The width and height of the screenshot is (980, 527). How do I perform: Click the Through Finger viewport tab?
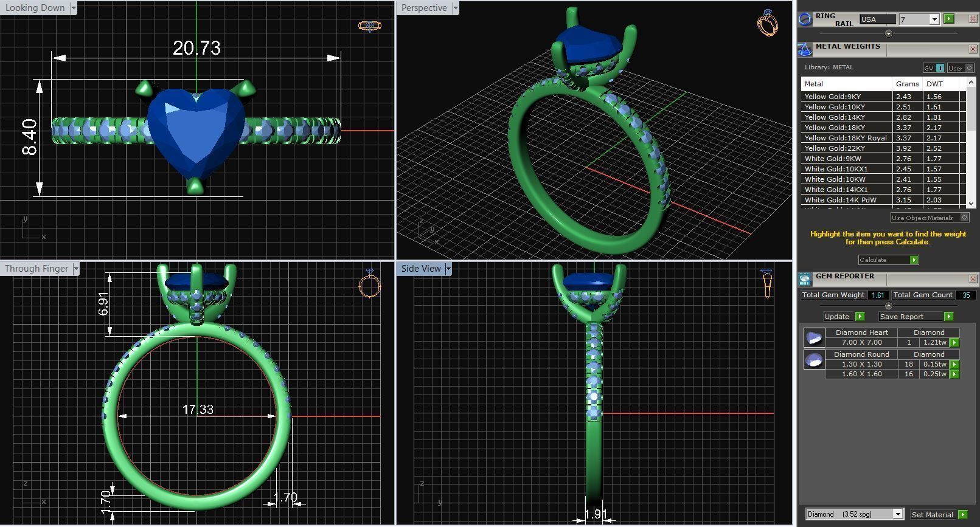pyautogui.click(x=36, y=269)
